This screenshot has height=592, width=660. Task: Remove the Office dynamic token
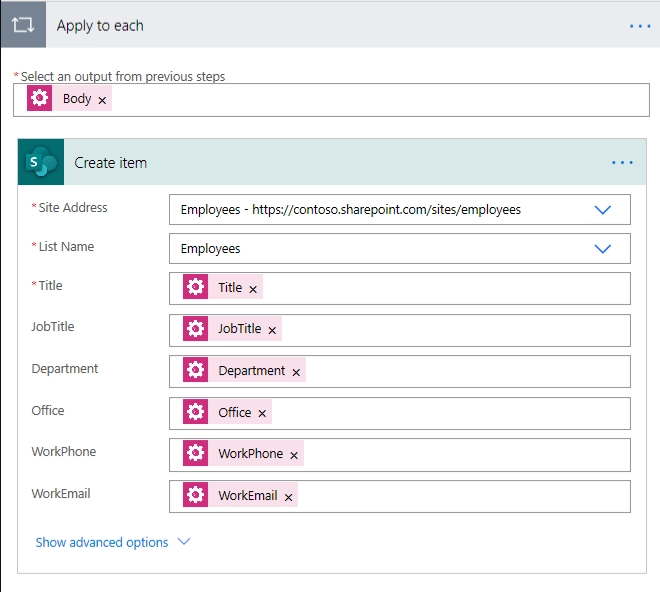(x=262, y=413)
